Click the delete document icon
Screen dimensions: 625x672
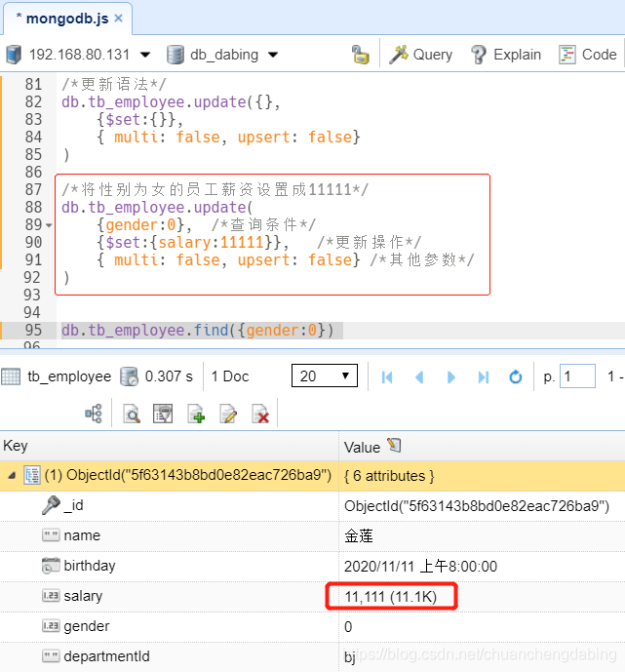coord(260,414)
